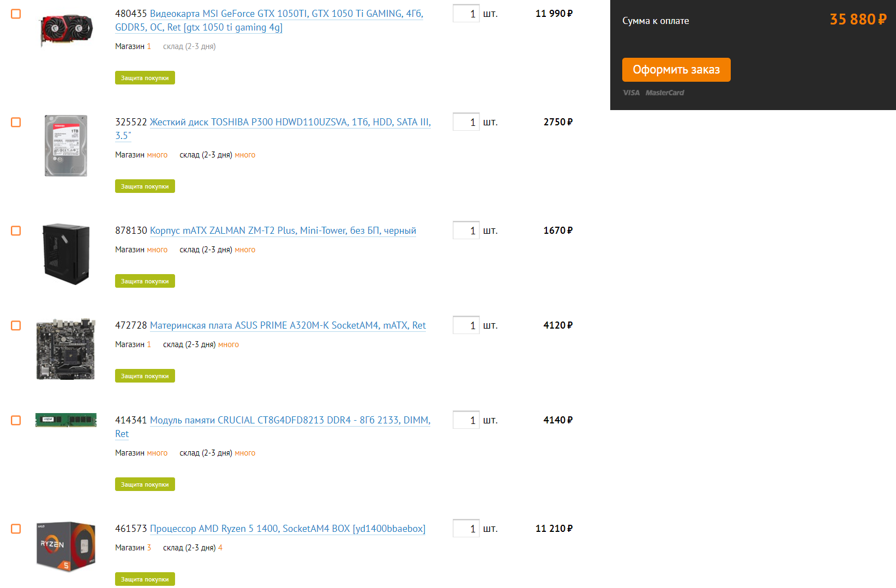Viewport: 896px width, 588px height.
Task: Click quantity field for Toshiba P300 drive
Action: click(466, 122)
